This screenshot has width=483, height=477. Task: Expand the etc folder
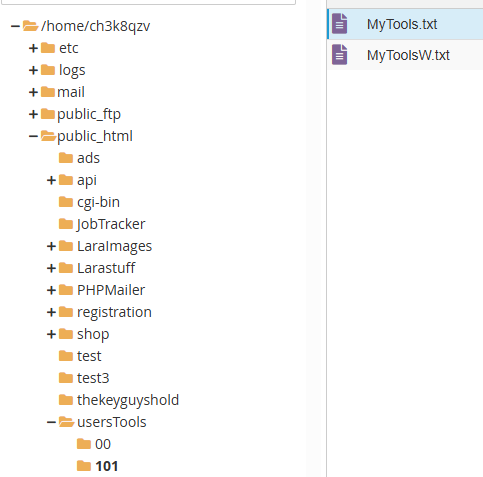point(33,48)
